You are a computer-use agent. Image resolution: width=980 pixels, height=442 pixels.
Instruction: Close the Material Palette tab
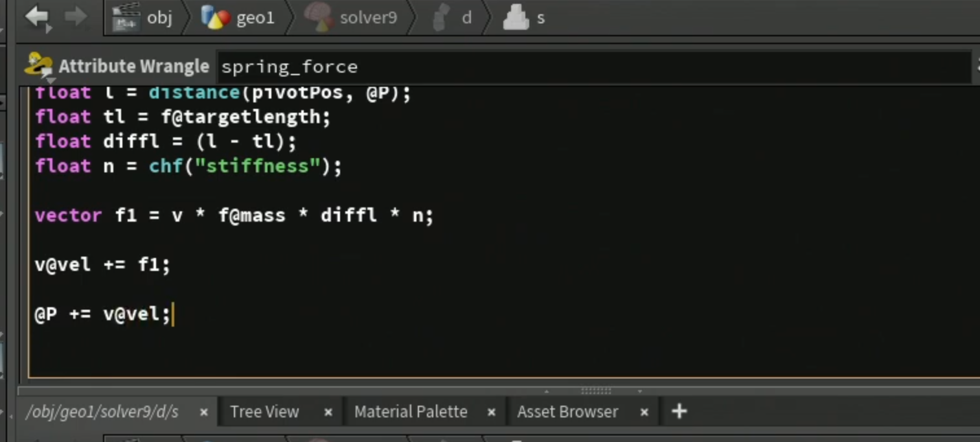coord(491,412)
